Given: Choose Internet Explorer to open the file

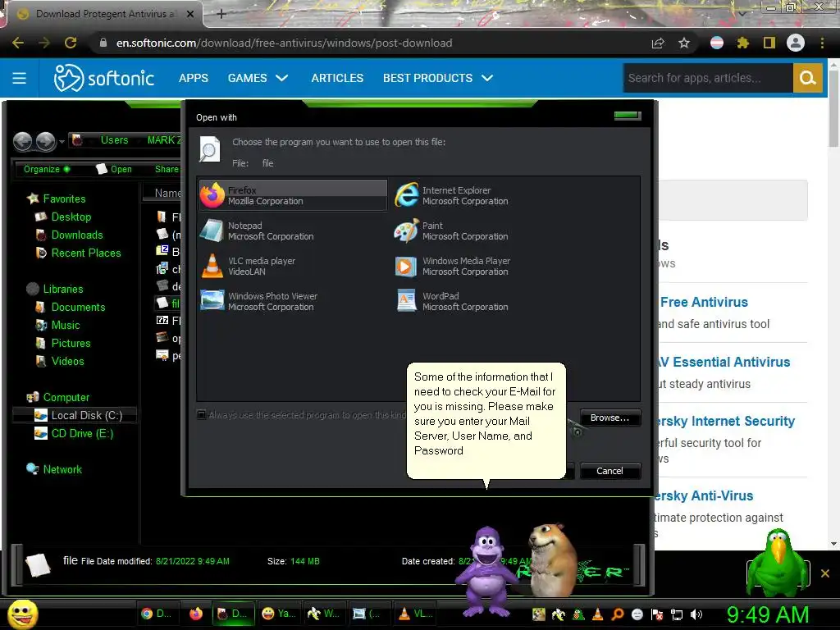Looking at the screenshot, I should click(x=452, y=195).
